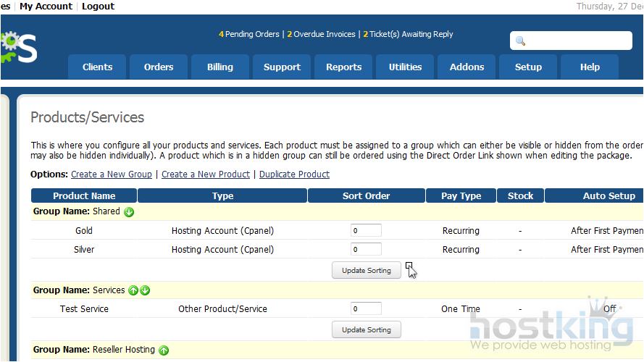Open the Billing menu
Viewport: 644px width, 362px height.
pyautogui.click(x=220, y=67)
